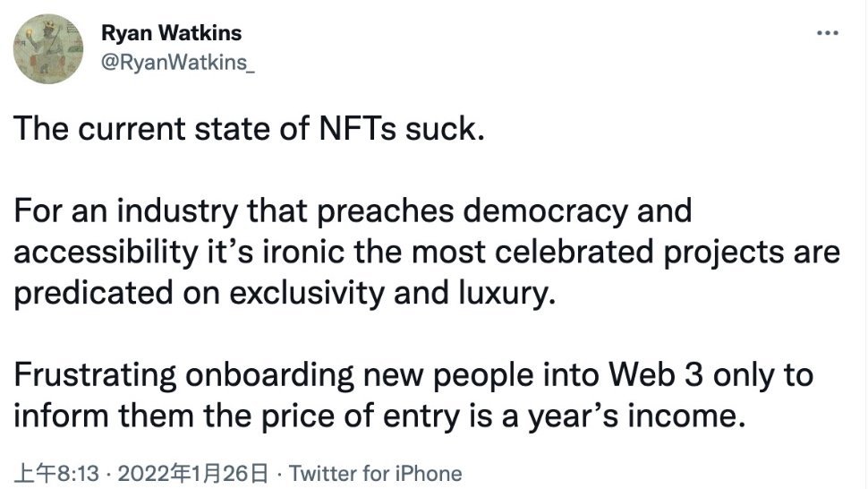Click the word "accessibility" in the tweet
The height and width of the screenshot is (489, 868).
[106, 253]
